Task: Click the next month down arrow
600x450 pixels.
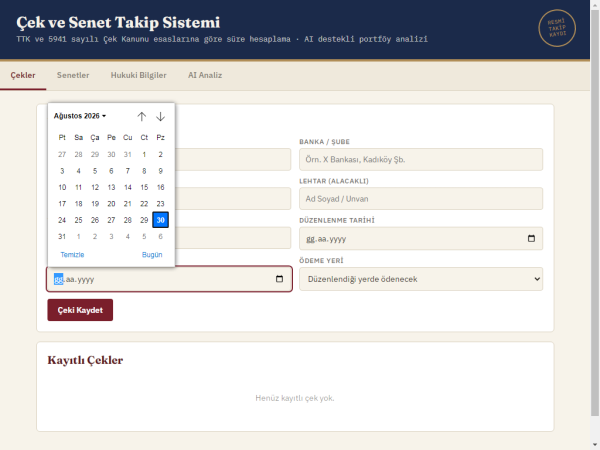Action: click(160, 116)
